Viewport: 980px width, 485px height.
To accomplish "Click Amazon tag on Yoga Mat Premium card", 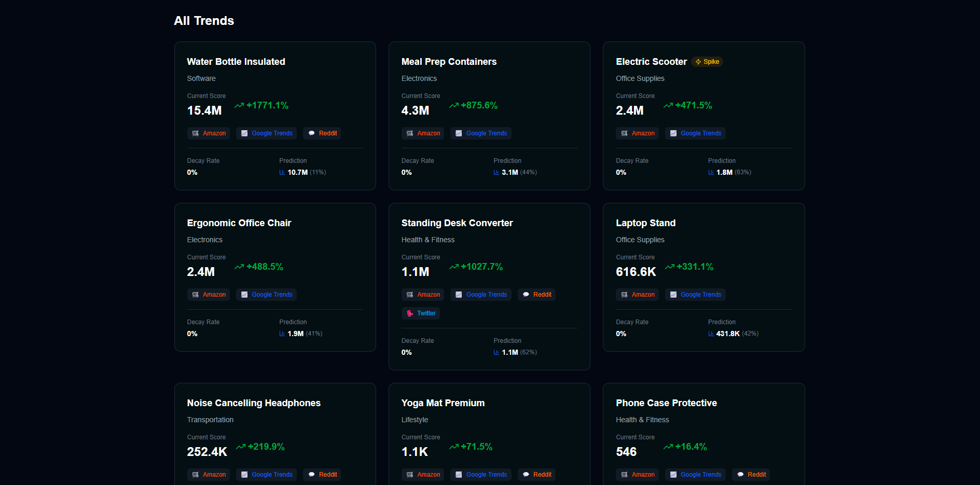I will 423,475.
